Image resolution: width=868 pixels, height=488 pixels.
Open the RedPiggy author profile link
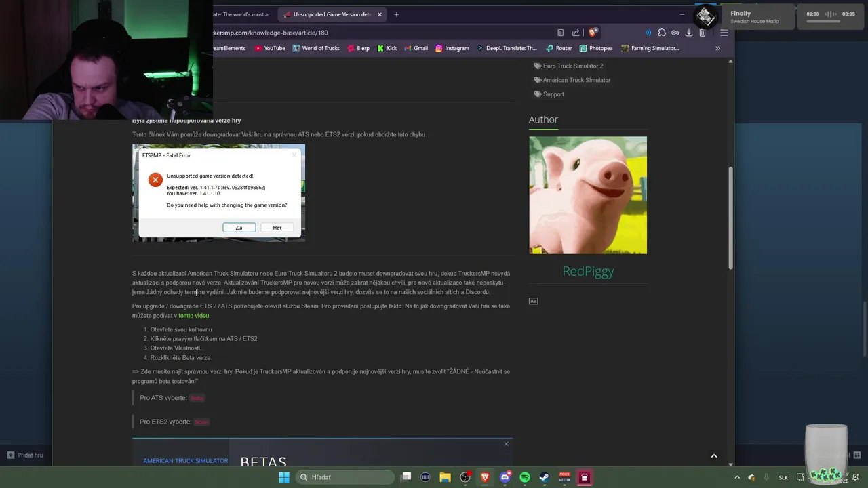588,271
